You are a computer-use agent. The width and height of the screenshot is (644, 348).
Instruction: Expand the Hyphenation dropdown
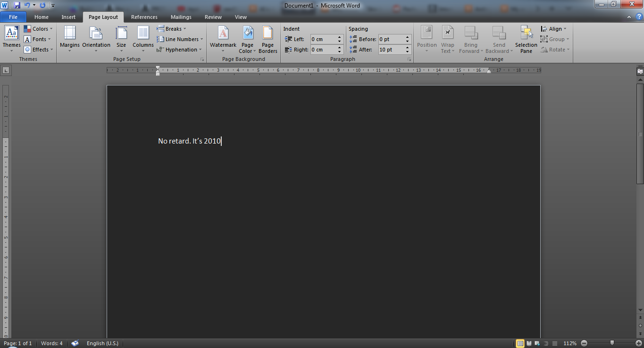click(179, 50)
